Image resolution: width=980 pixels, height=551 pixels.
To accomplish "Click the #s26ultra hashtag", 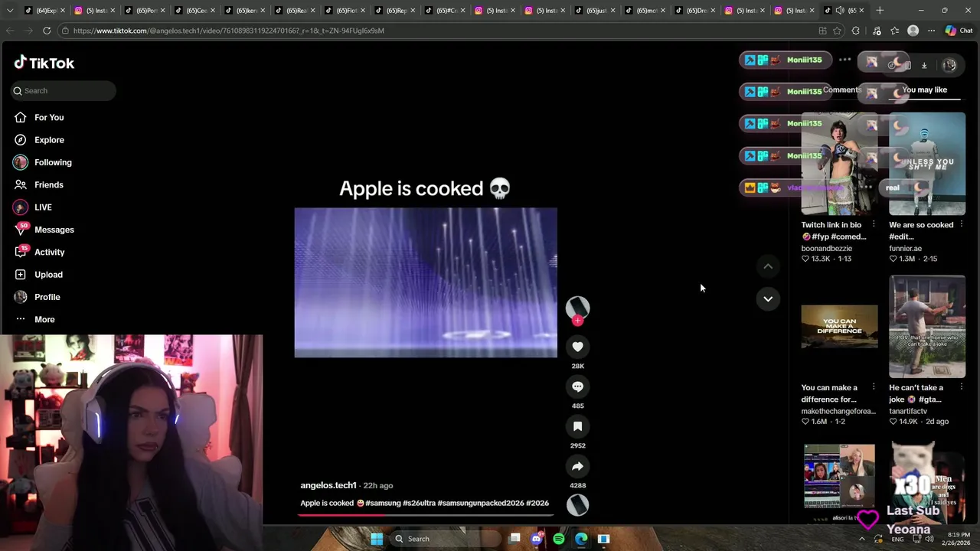I will point(419,503).
